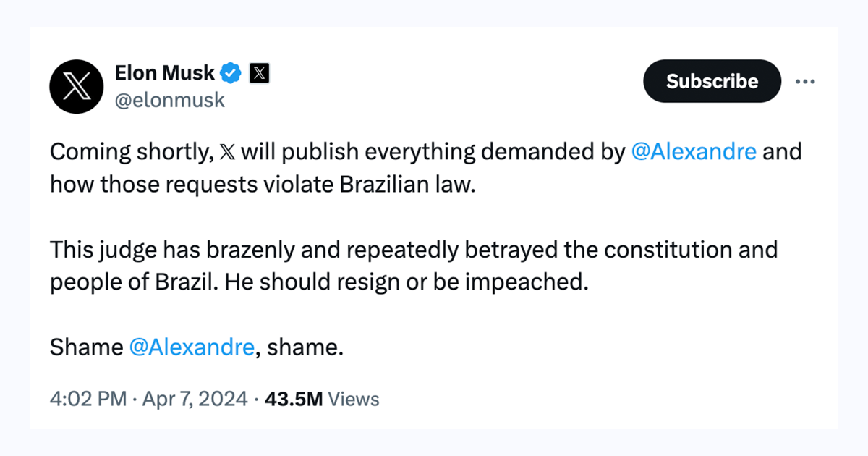Click the X logo inside the avatar
This screenshot has height=456, width=868.
(x=76, y=87)
